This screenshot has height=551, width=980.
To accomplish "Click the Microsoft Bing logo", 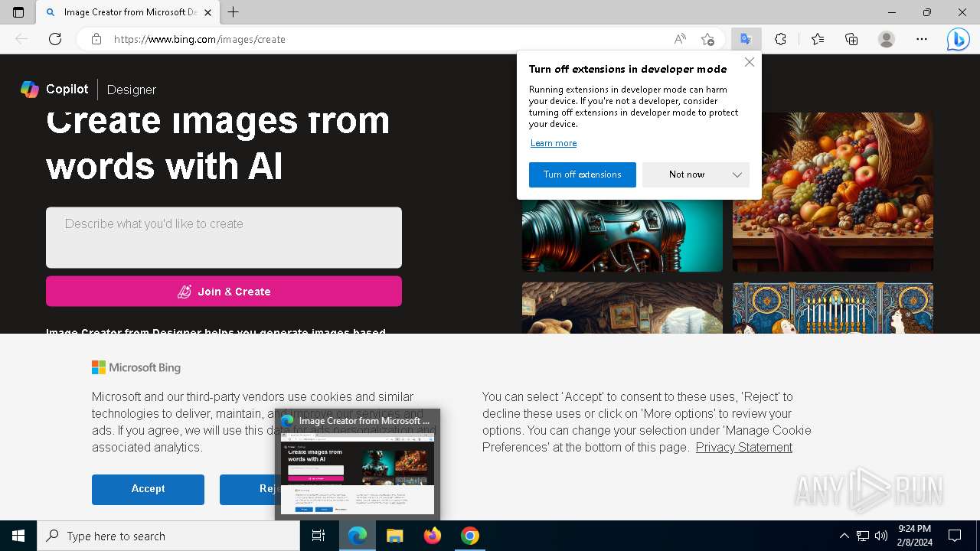I will point(136,367).
